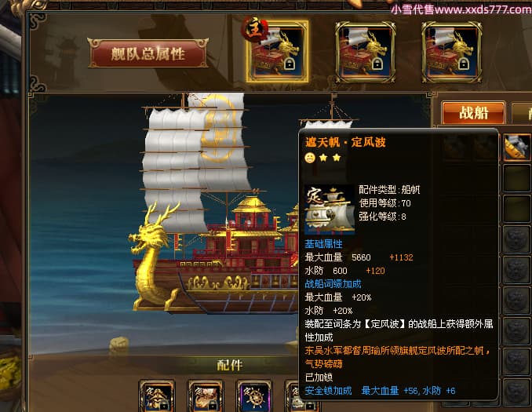The height and width of the screenshot is (412, 532).
Task: Click the bottommost lion-head locked slot
Action: coord(517,392)
